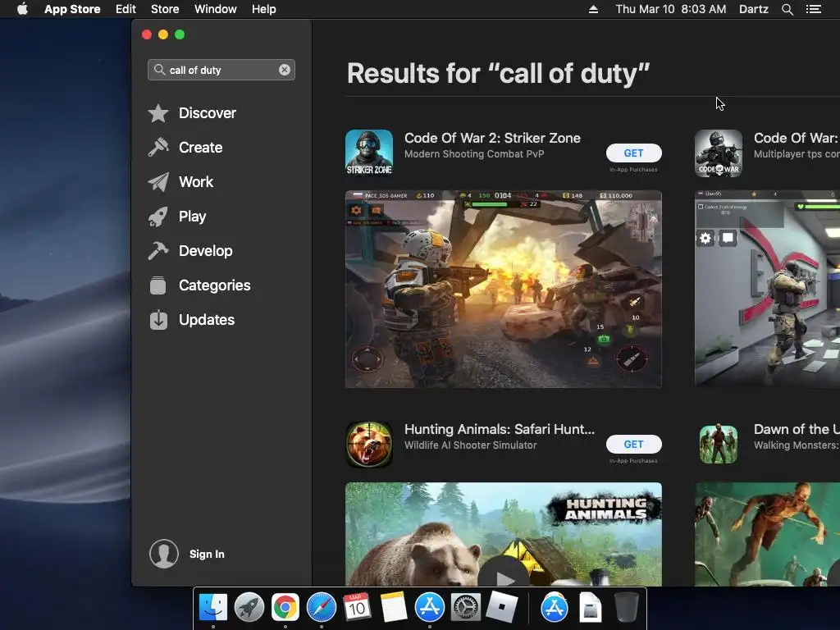Image resolution: width=840 pixels, height=630 pixels.
Task: Open Code Of War 2 Striker Zone app icon
Action: pyautogui.click(x=369, y=153)
